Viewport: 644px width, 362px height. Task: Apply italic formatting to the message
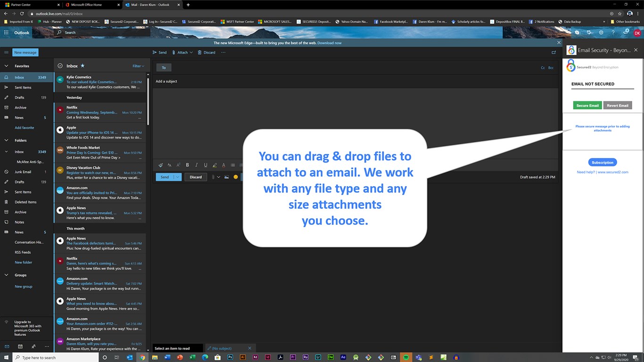[x=196, y=165]
